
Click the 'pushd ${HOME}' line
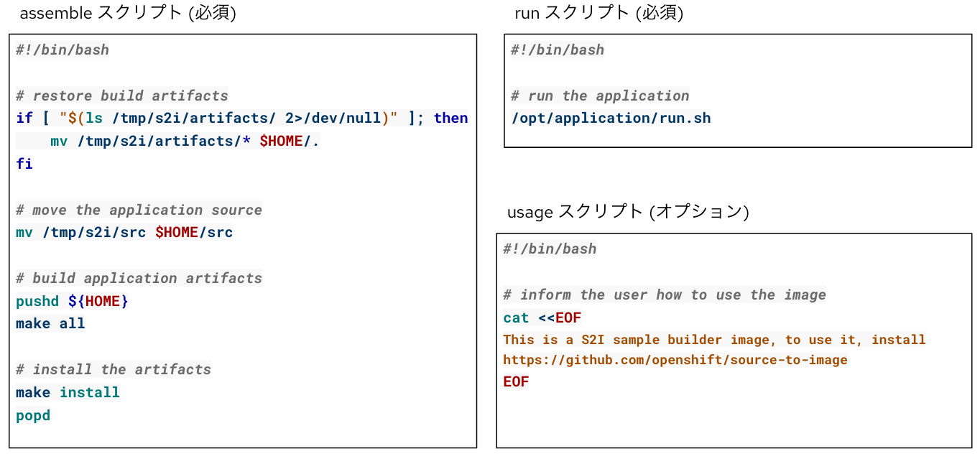pyautogui.click(x=72, y=301)
